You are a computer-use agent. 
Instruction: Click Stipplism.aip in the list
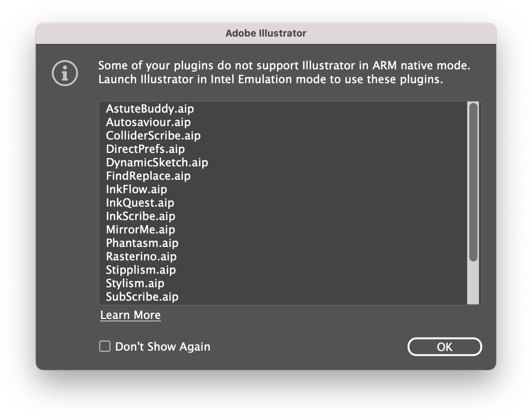pos(141,270)
